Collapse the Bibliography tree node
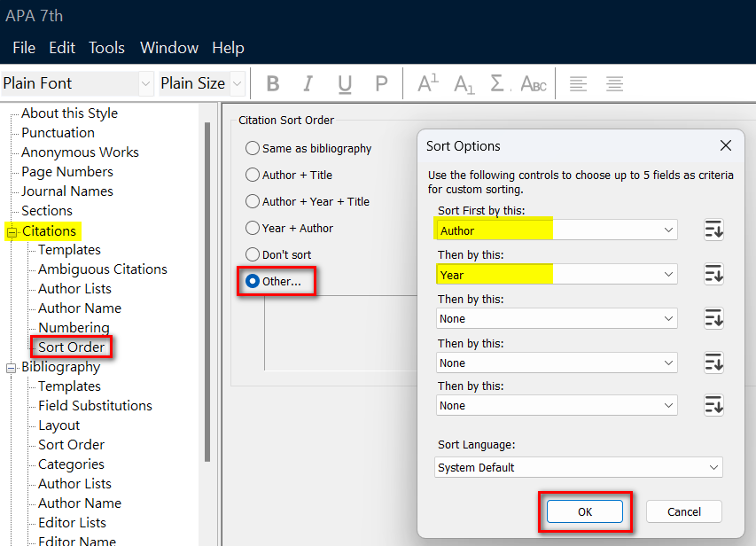This screenshot has height=546, width=756. [12, 368]
